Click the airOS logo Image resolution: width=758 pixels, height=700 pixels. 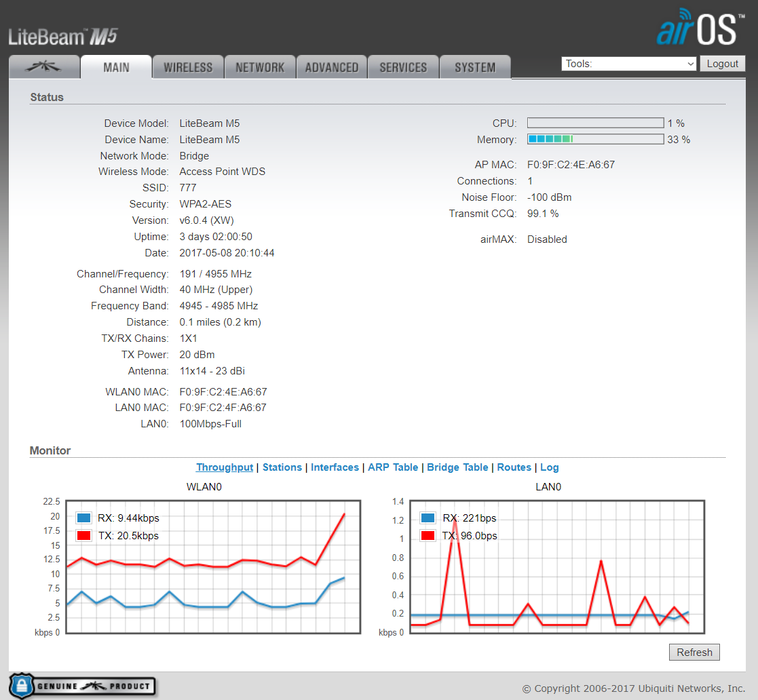[700, 28]
